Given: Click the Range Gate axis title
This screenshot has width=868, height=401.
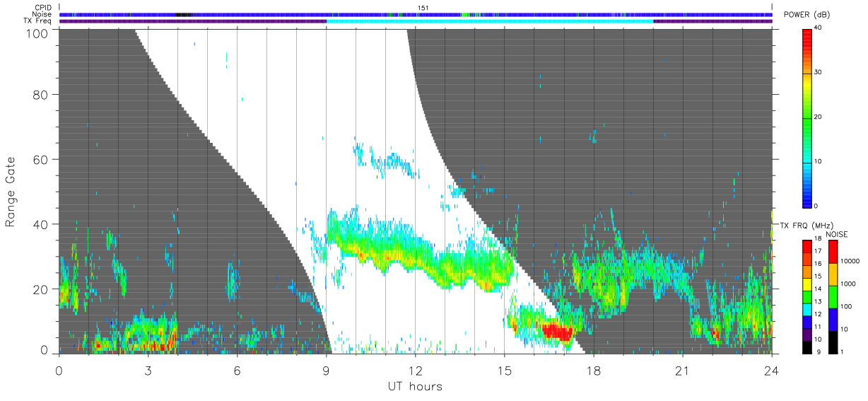Looking at the screenshot, I should pyautogui.click(x=11, y=191).
